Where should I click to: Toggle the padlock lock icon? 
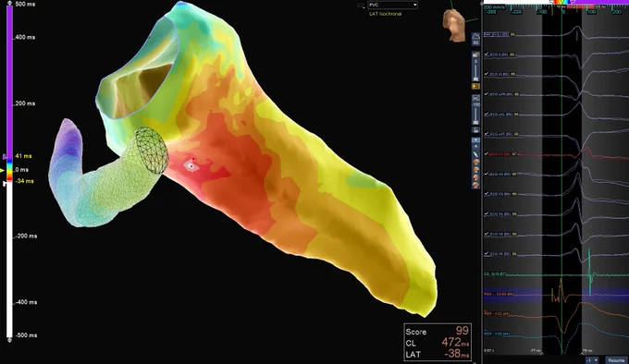click(x=475, y=130)
